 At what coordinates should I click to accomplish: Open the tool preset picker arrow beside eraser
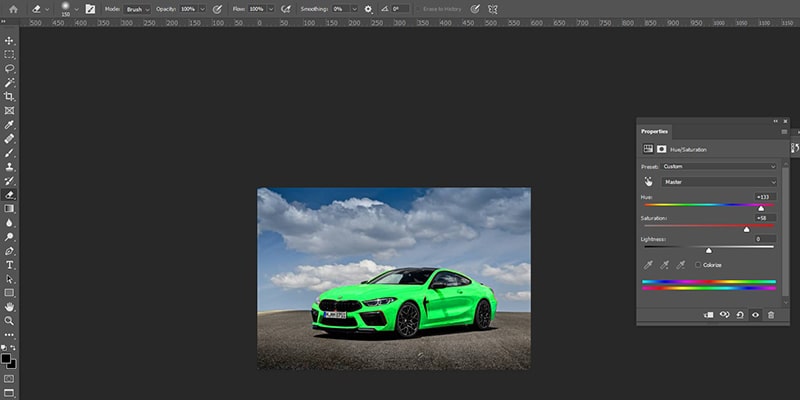[x=47, y=9]
